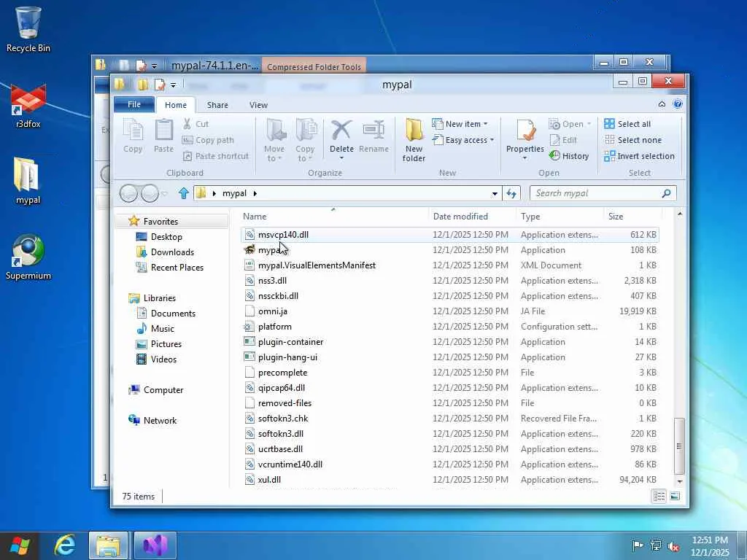747x560 pixels.
Task: Select the plugin-container application
Action: [450, 341]
